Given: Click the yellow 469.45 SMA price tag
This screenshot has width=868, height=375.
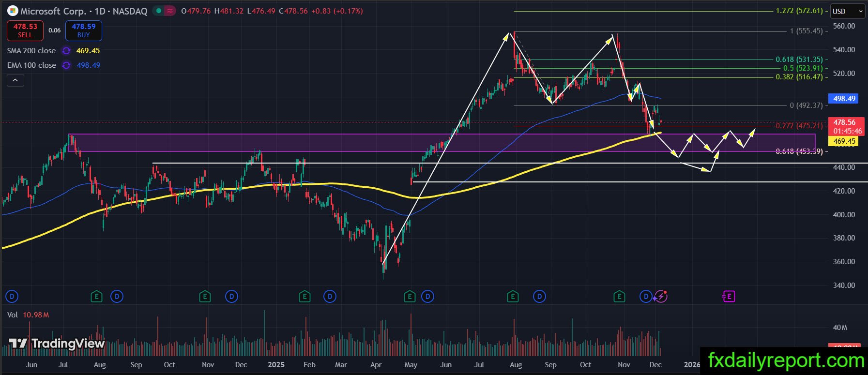Looking at the screenshot, I should coord(844,141).
